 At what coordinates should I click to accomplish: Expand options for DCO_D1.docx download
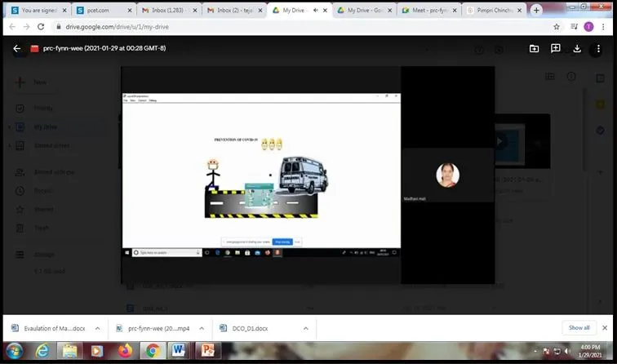pyautogui.click(x=306, y=328)
